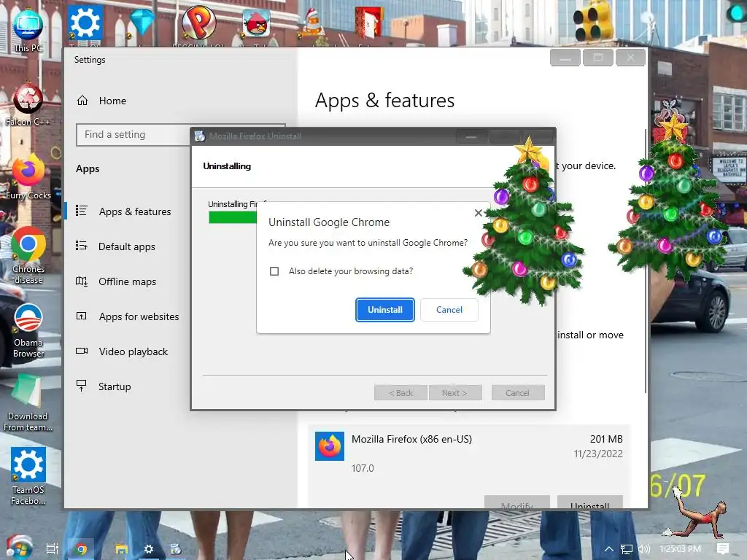Cancel the Google Chrome uninstall dialog

click(x=449, y=309)
